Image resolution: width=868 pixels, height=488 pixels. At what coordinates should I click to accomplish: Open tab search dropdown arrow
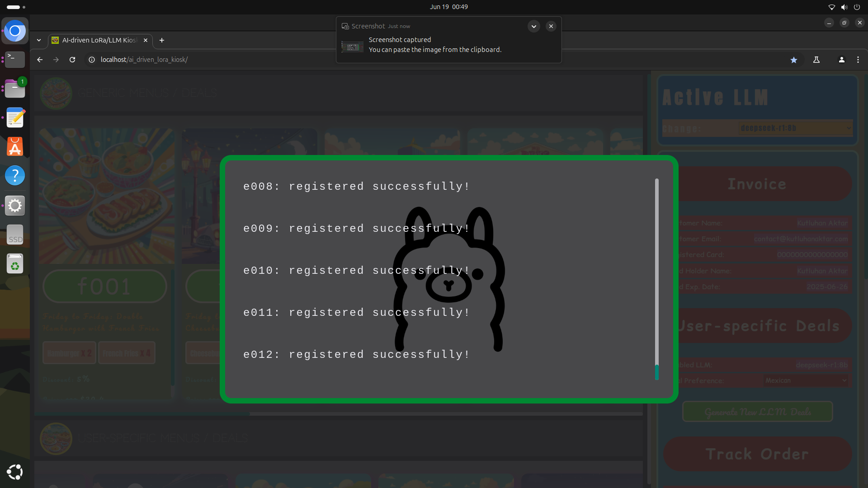click(39, 40)
